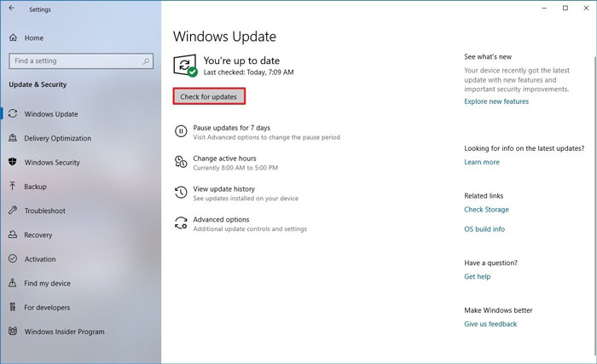
Task: Open Windows Insider Program section
Action: 64,332
